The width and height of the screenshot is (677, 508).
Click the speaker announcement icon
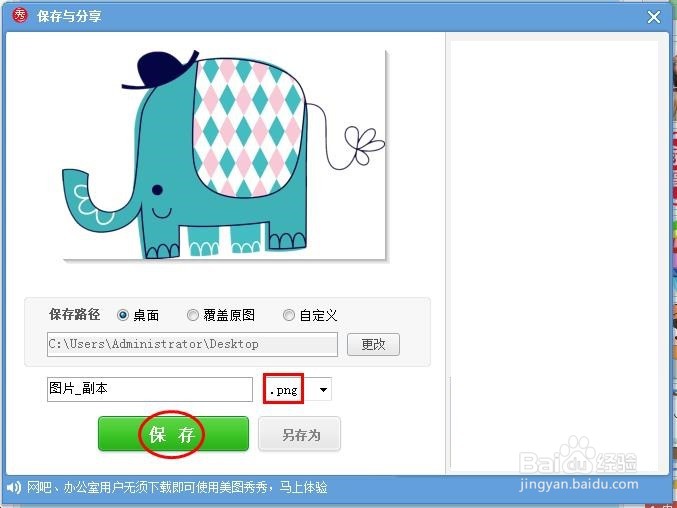13,487
